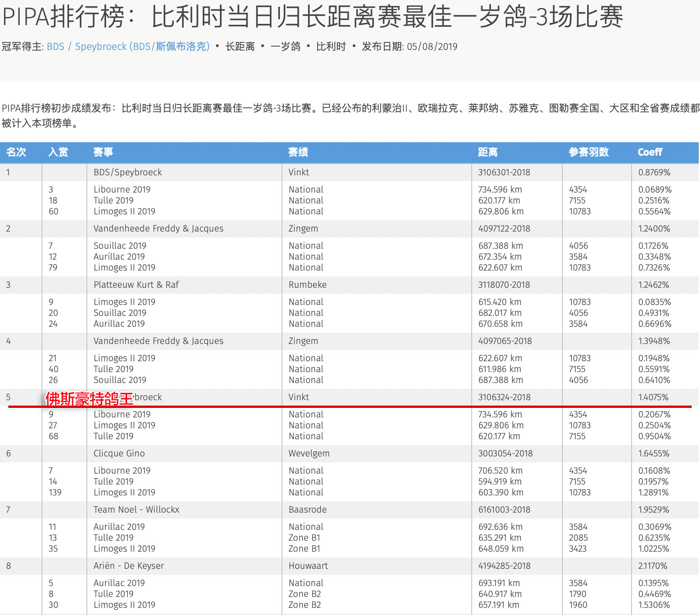Select location Rumbeke
The height and width of the screenshot is (615, 700).
click(307, 285)
